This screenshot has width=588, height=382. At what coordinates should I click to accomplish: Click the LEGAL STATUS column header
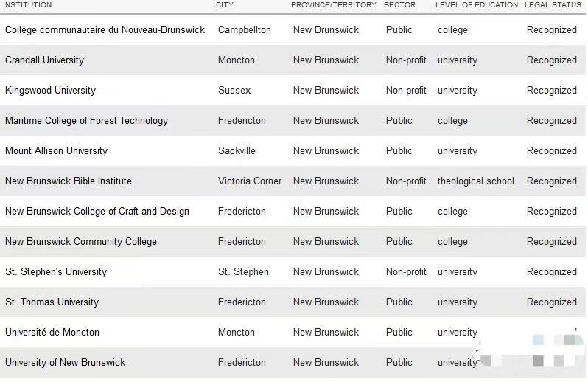[x=553, y=5]
